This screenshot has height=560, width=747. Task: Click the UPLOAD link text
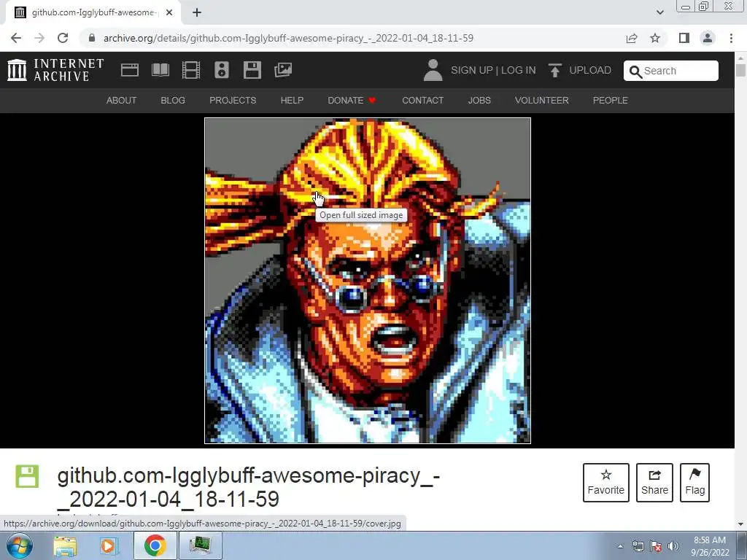[x=589, y=70]
